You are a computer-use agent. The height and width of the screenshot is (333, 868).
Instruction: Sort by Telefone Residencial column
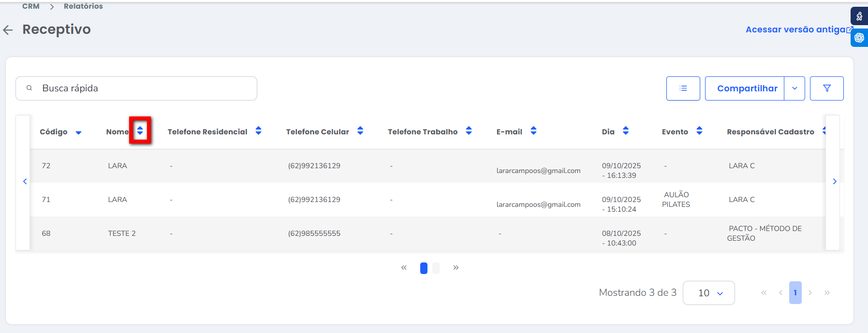pyautogui.click(x=259, y=131)
